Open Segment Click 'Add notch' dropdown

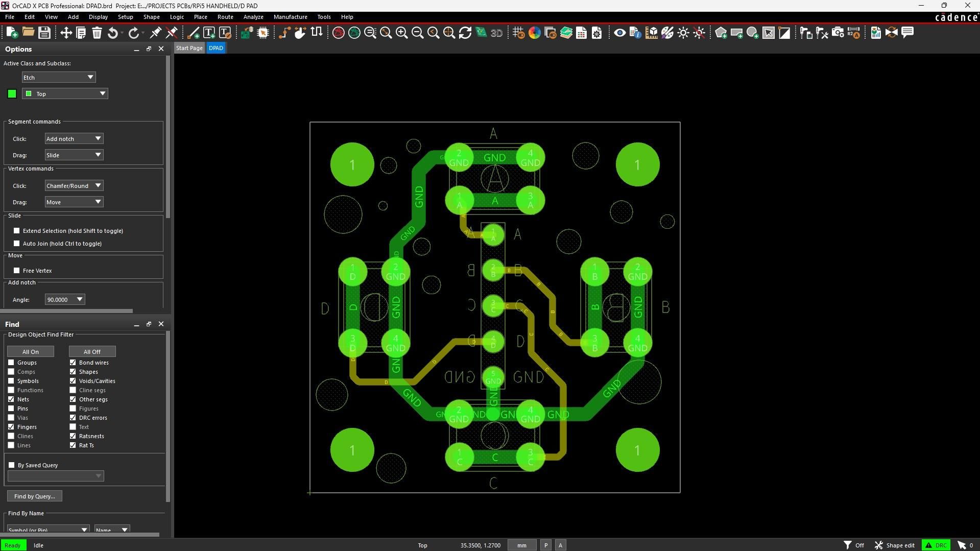(x=74, y=139)
